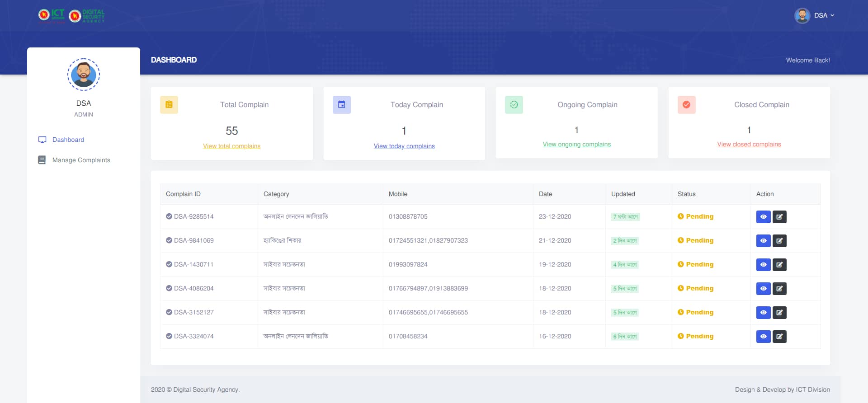Edit complaint DSA-3152127
This screenshot has width=868, height=403.
point(779,313)
